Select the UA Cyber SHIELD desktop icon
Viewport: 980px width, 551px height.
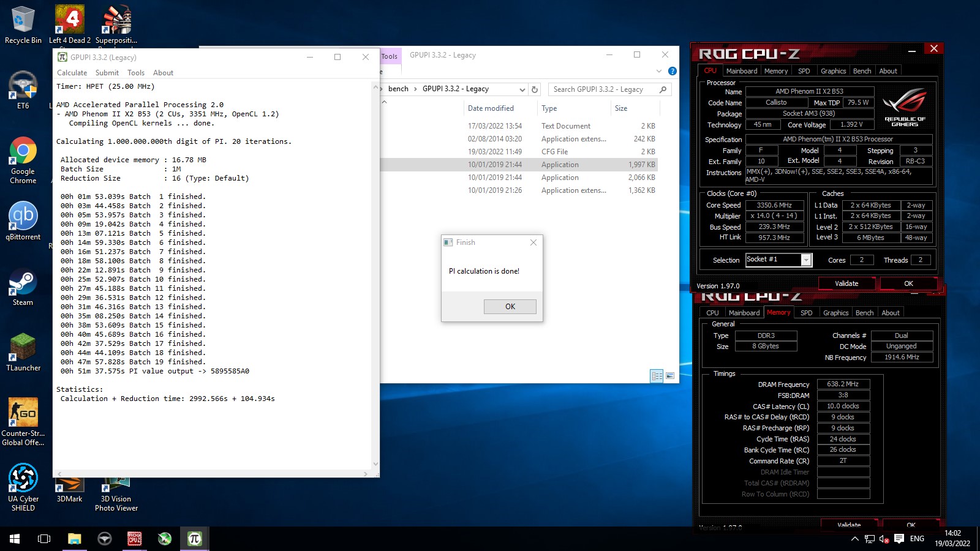23,487
